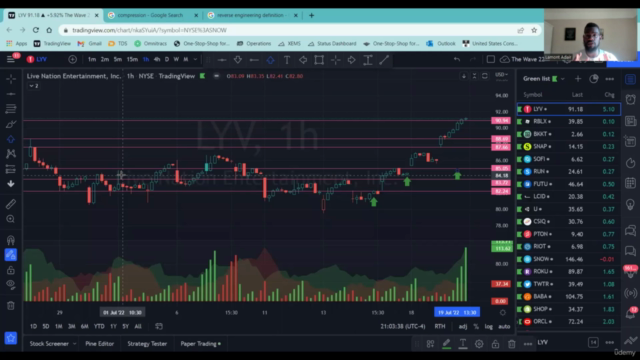The height and width of the screenshot is (360, 640).
Task: Switch chart to 4h timeframe
Action: (x=157, y=60)
